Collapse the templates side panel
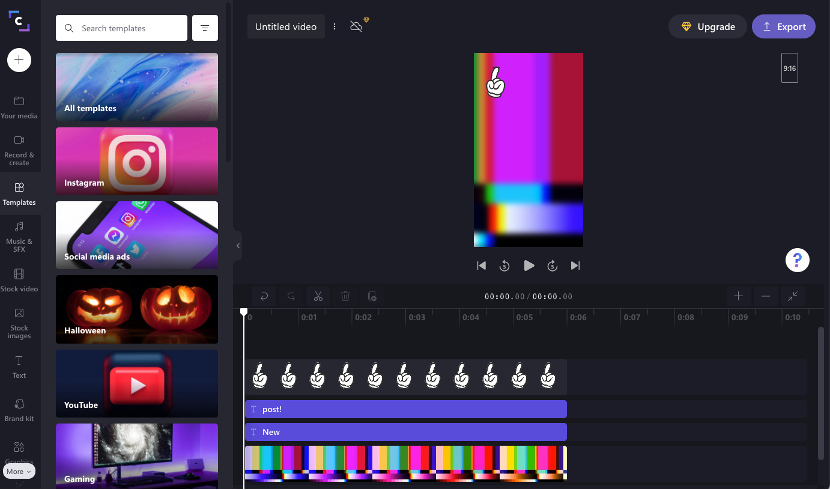The image size is (830, 490). tap(238, 246)
